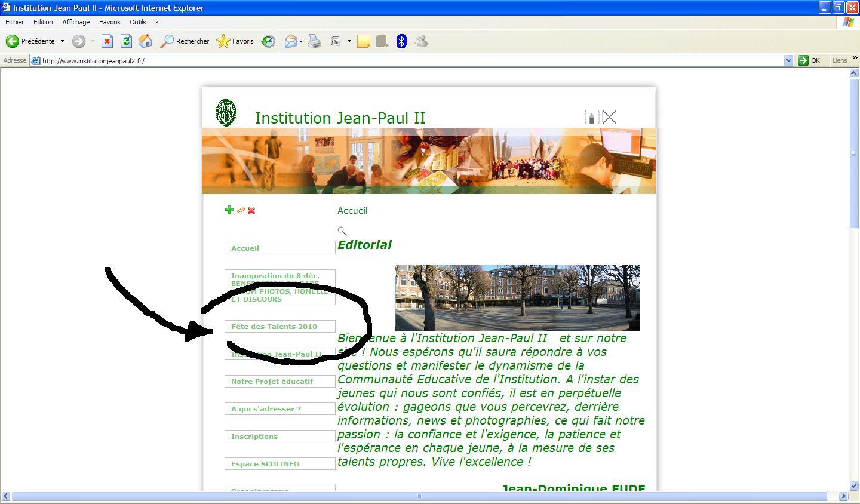
Task: Open Notre Projet éducatif link
Action: [x=279, y=382]
